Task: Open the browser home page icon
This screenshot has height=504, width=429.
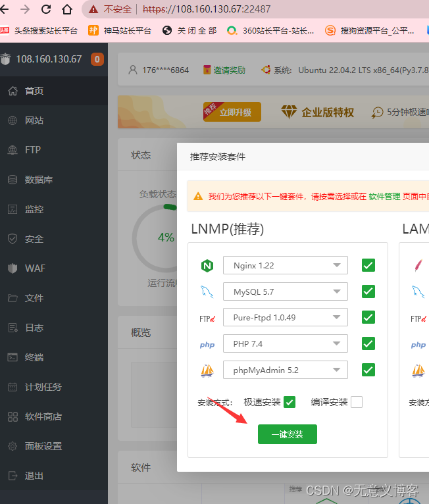Action: coord(67,9)
